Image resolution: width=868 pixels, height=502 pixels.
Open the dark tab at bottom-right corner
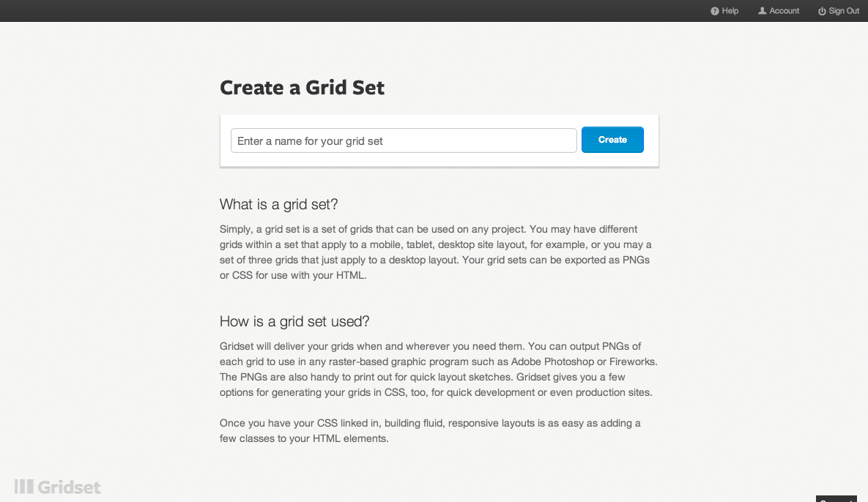pos(836,499)
